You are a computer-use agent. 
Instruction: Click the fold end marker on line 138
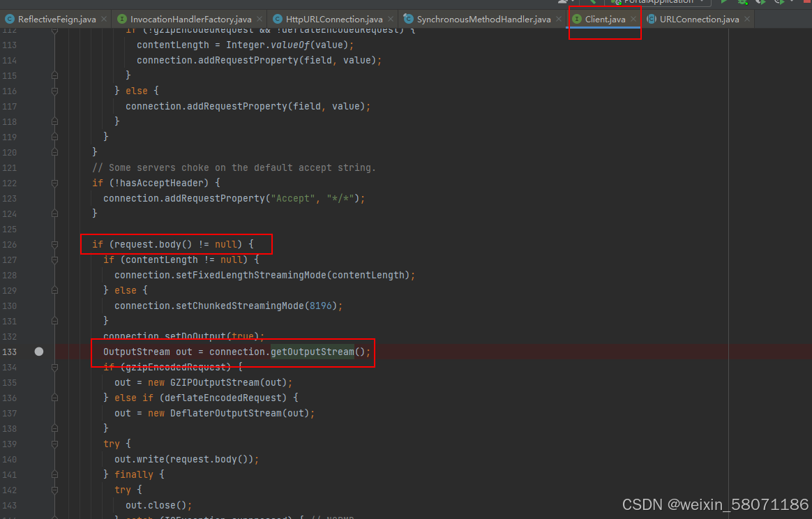[x=54, y=428]
